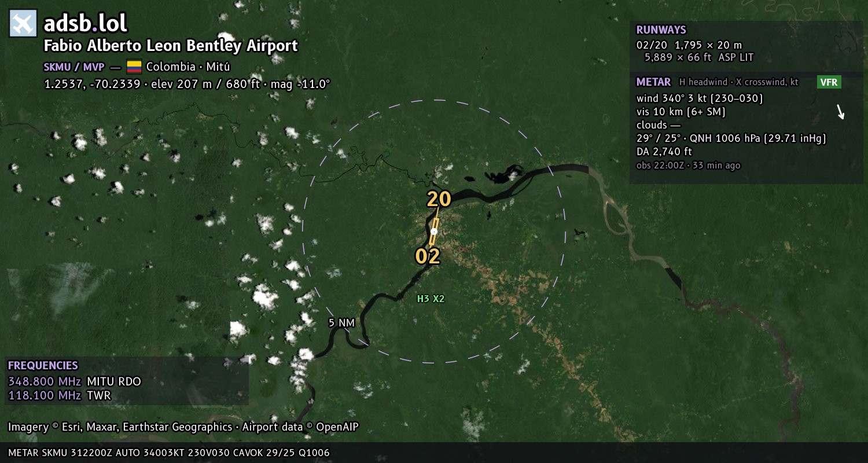This screenshot has width=868, height=463.
Task: Click the FREQUENCIES panel heading
Action: [43, 366]
